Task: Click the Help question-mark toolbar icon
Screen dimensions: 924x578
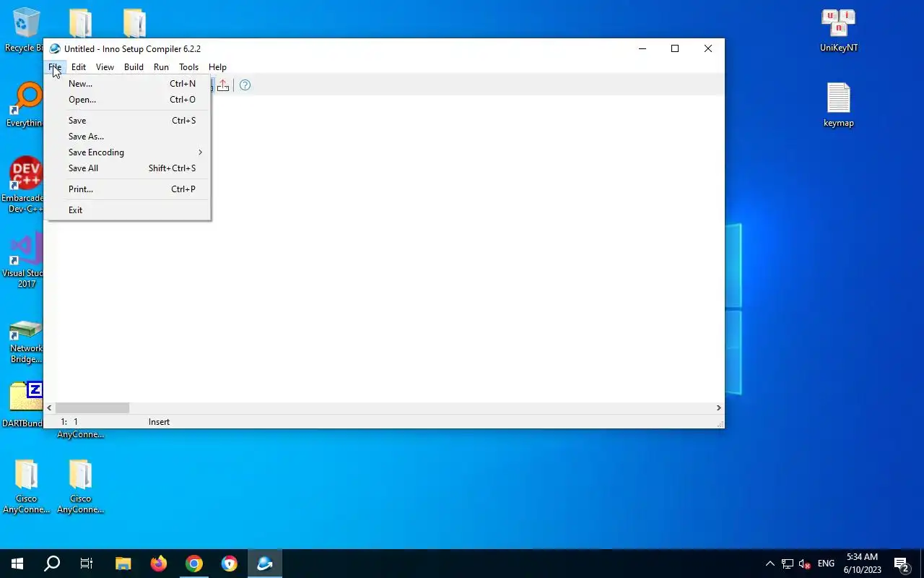Action: (245, 85)
